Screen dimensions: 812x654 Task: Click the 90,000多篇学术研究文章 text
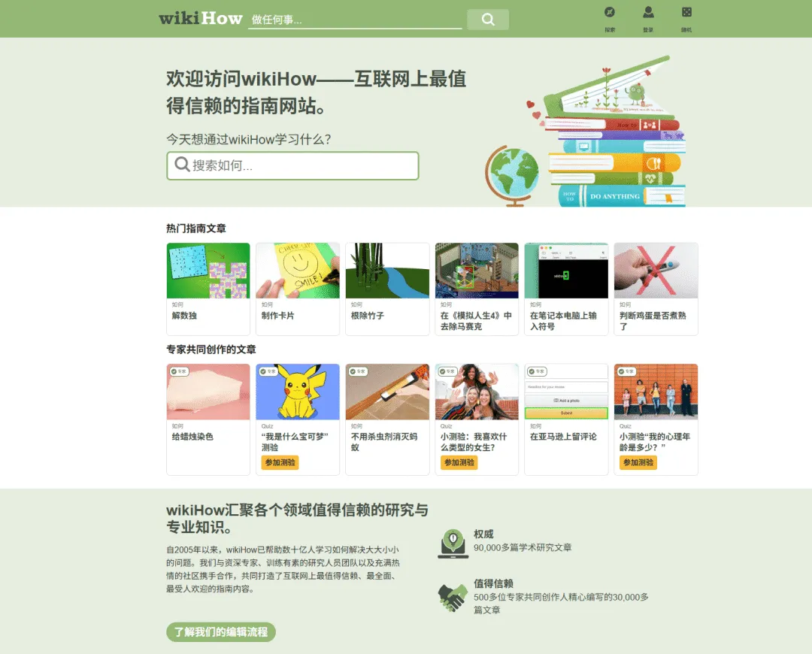point(523,547)
